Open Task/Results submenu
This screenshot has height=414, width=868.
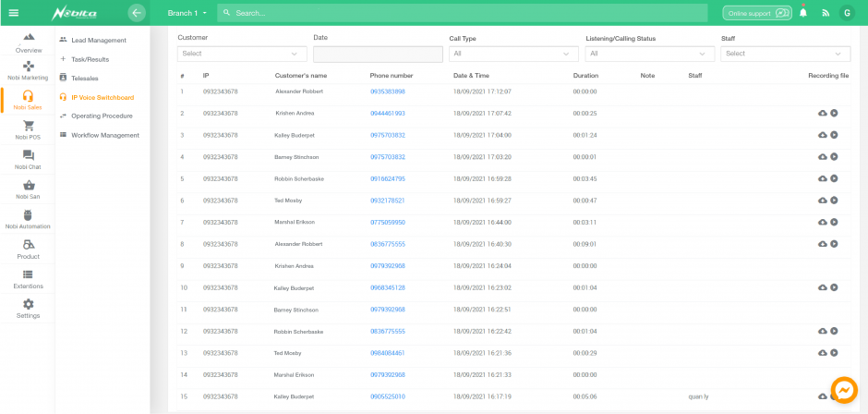pyautogui.click(x=85, y=59)
